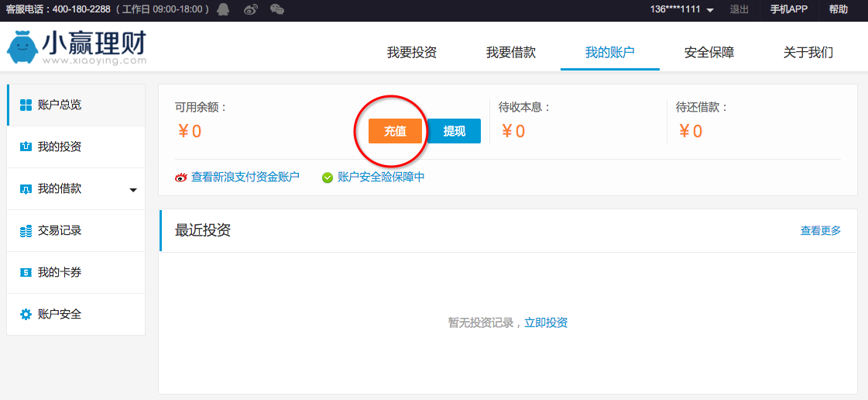Viewport: 868px width, 400px height.
Task: Go to the 安全保障 navigation tab
Action: coord(709,53)
